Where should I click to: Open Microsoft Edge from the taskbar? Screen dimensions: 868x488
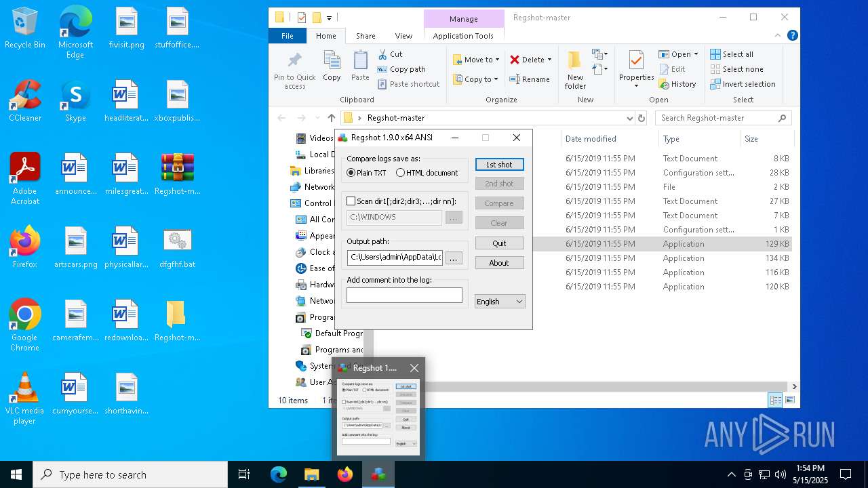[279, 474]
